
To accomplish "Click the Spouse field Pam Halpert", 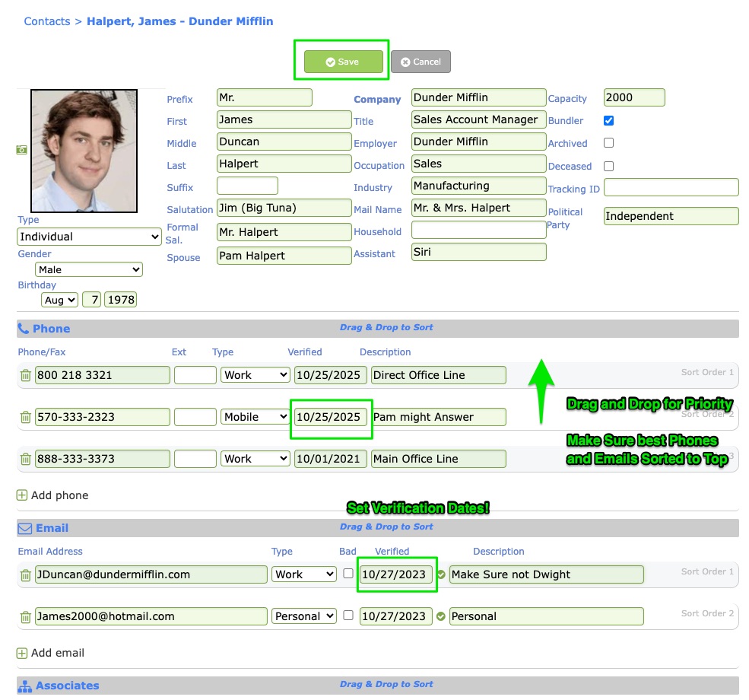I will click(284, 256).
